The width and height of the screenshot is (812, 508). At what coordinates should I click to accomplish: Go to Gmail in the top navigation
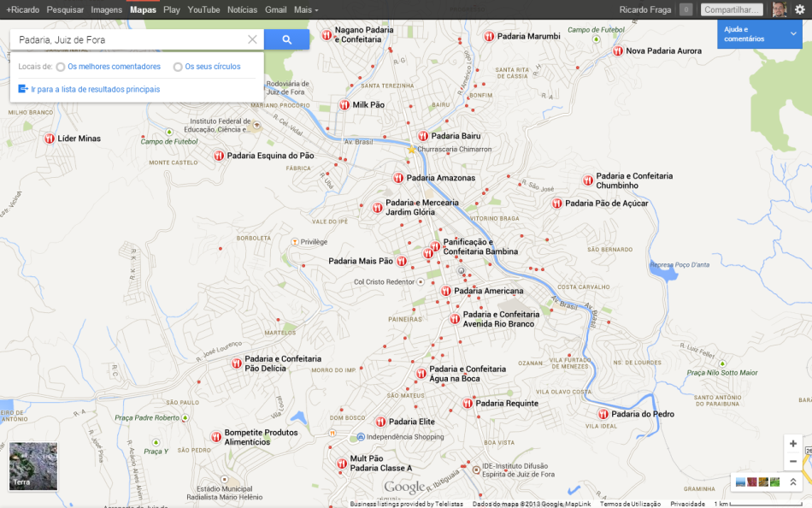click(275, 9)
